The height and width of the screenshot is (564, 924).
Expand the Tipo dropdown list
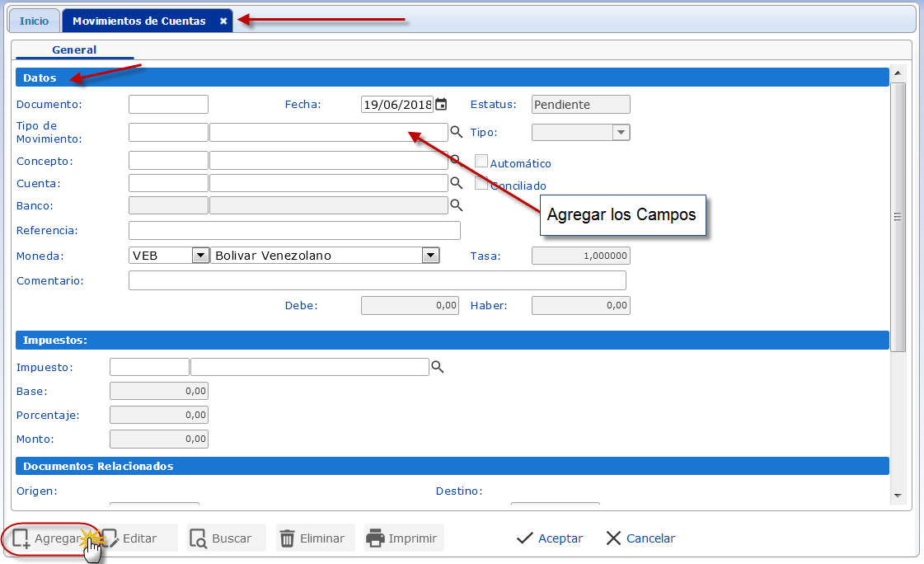[621, 132]
